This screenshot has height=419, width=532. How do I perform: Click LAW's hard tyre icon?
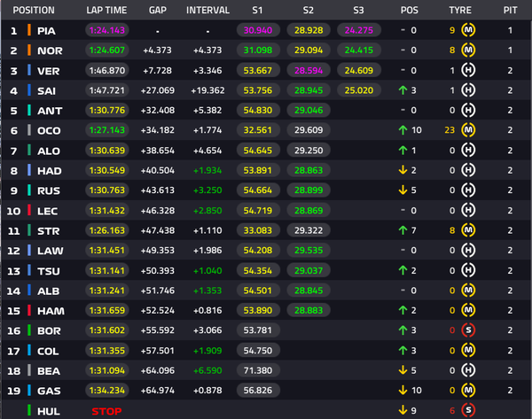click(468, 250)
